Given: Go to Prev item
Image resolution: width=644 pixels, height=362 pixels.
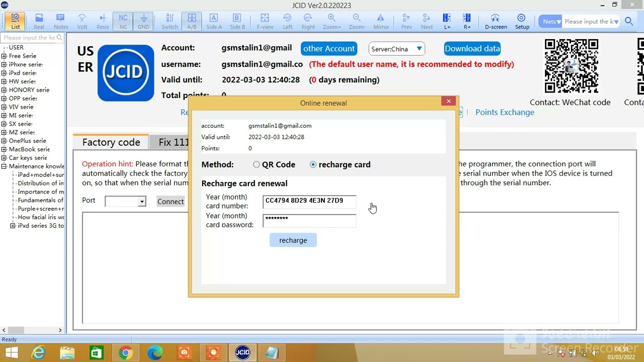Looking at the screenshot, I should tap(407, 22).
